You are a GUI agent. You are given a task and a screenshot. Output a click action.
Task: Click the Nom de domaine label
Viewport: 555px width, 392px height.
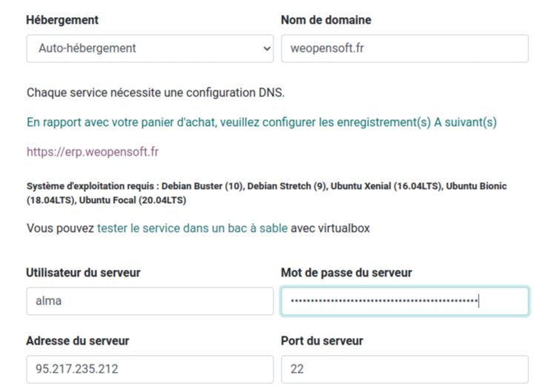326,20
